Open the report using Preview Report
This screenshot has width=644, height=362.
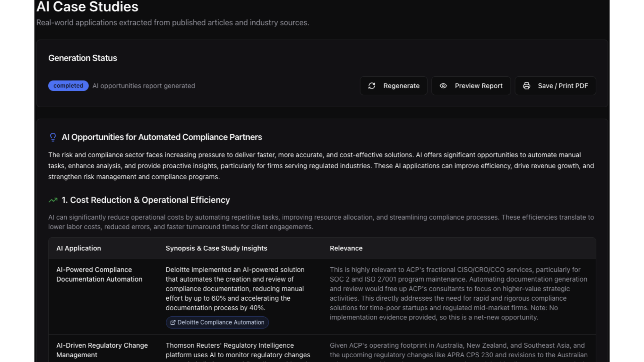471,86
